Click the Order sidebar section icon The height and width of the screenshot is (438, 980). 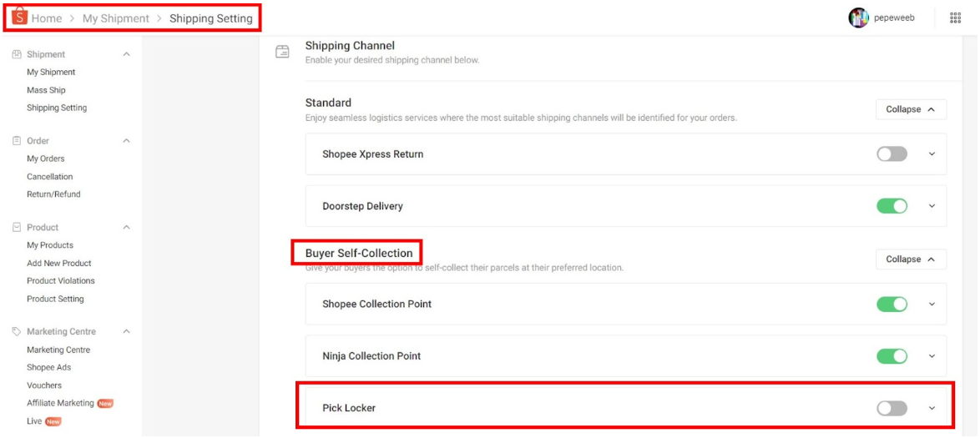16,141
